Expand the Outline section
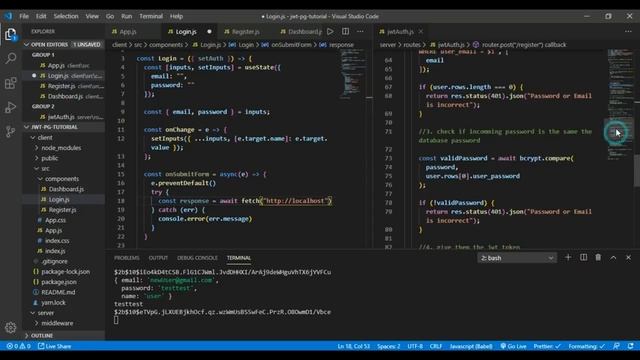This screenshot has height=360, width=640. (63, 336)
